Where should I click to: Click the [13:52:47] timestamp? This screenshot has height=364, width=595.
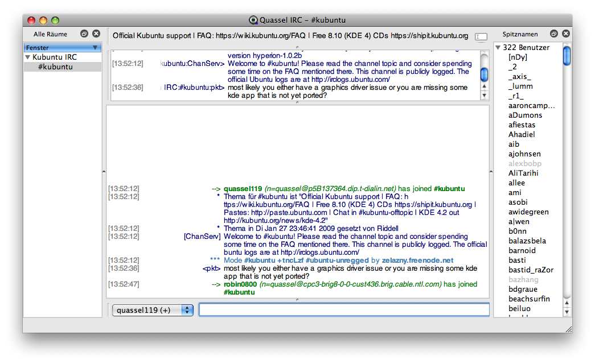pos(124,284)
